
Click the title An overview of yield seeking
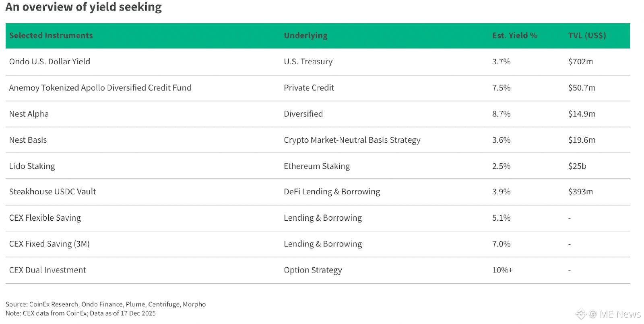click(83, 7)
